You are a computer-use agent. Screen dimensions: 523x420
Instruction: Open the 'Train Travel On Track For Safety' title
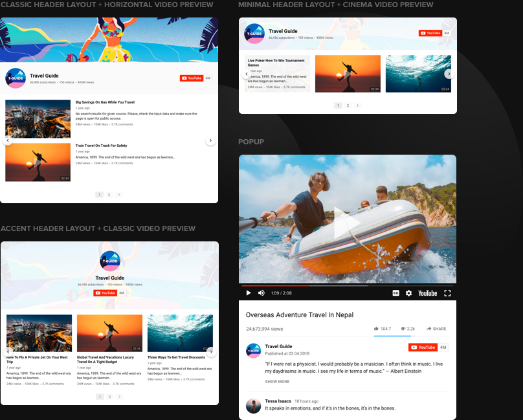(x=101, y=146)
